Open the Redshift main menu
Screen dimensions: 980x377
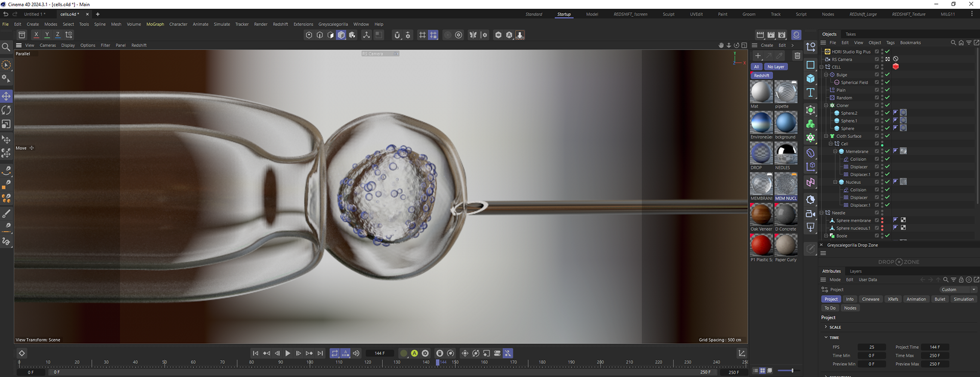pos(280,24)
